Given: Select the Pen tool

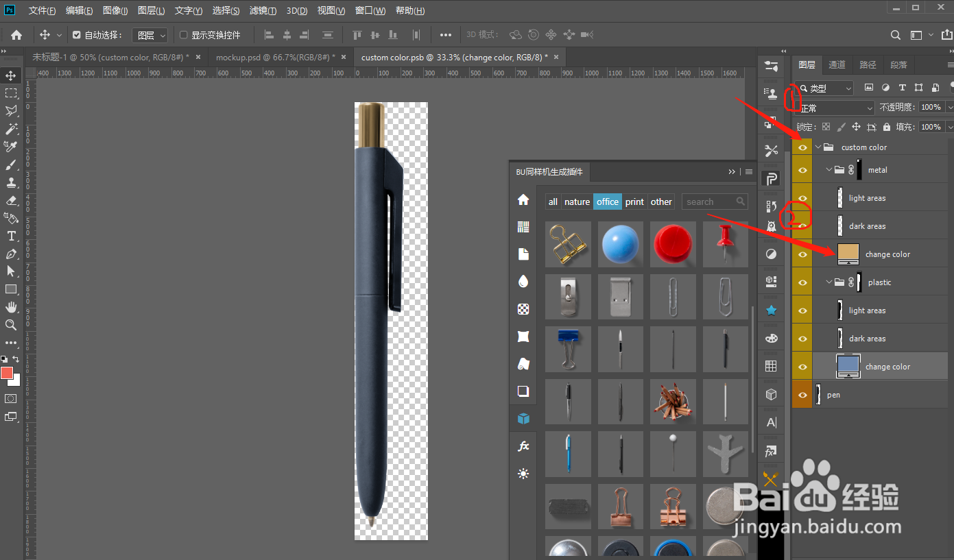Looking at the screenshot, I should pyautogui.click(x=11, y=254).
